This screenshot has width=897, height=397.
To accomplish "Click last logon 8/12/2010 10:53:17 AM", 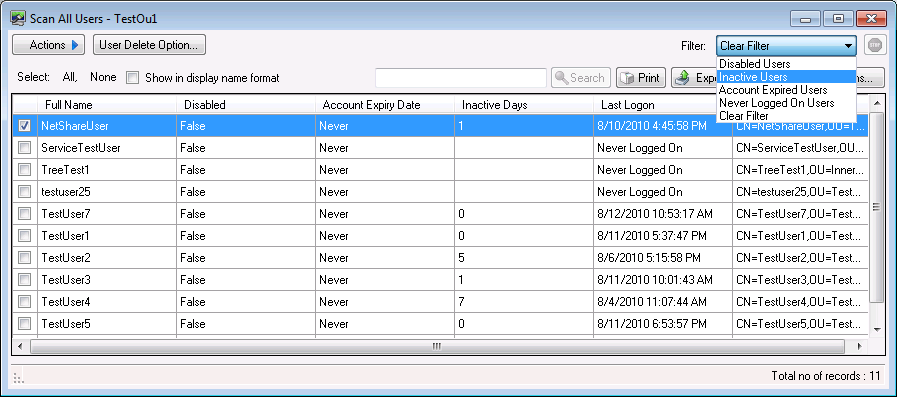I will pos(663,214).
